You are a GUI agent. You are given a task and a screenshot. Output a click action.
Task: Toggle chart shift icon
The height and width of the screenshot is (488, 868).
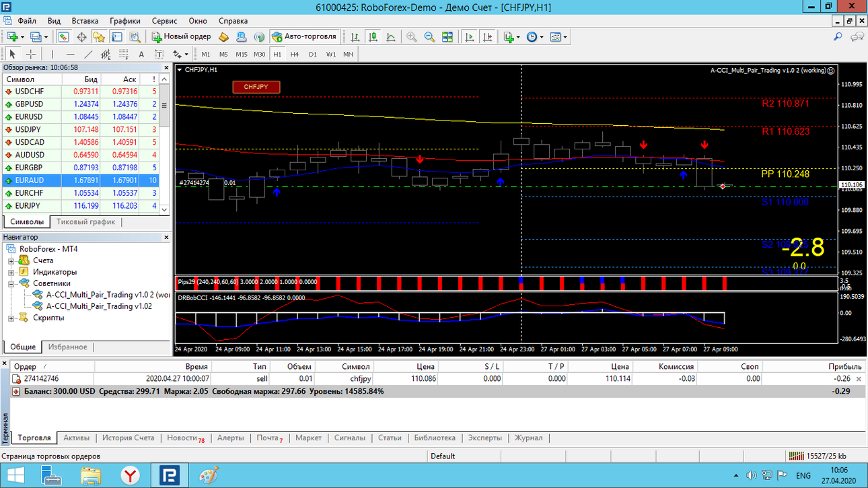pyautogui.click(x=487, y=36)
